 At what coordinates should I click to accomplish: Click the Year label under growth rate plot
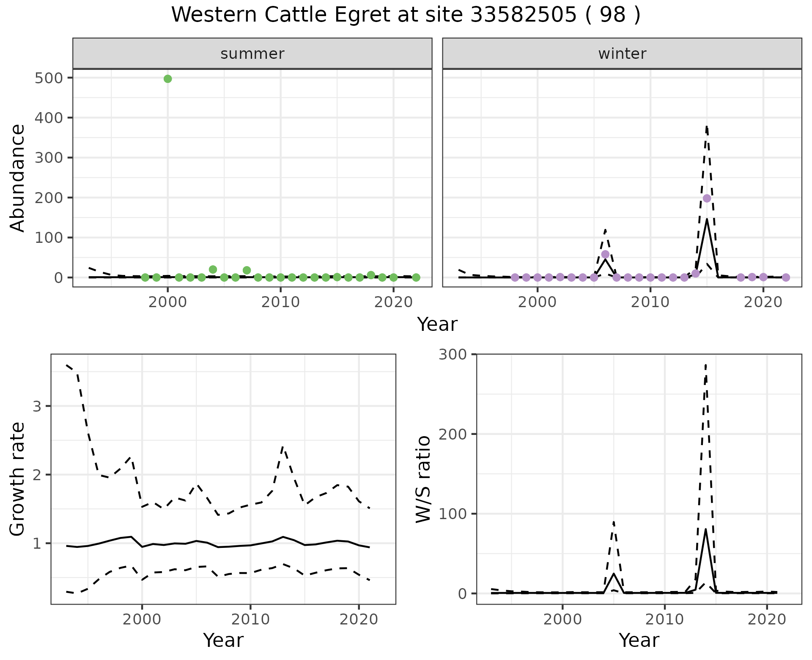coord(223,640)
